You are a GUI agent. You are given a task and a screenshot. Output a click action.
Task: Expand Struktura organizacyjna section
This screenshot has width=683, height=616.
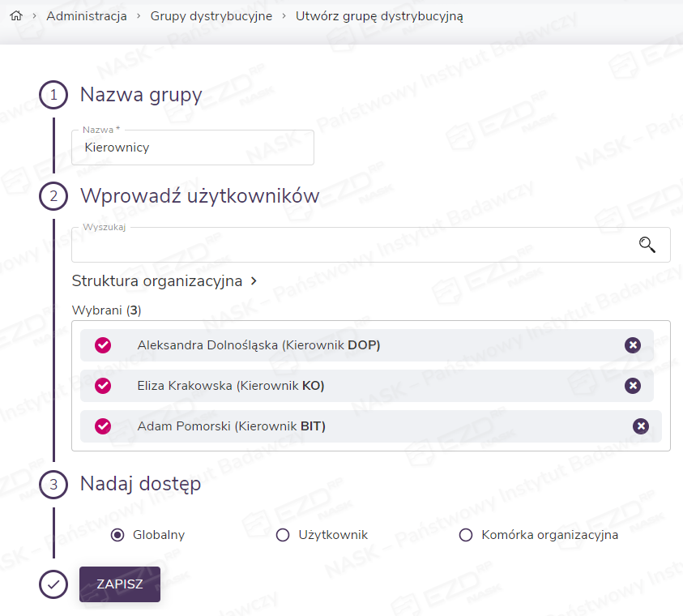point(164,281)
